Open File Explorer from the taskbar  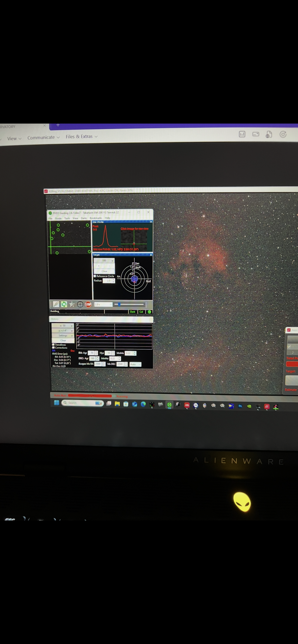click(x=117, y=404)
